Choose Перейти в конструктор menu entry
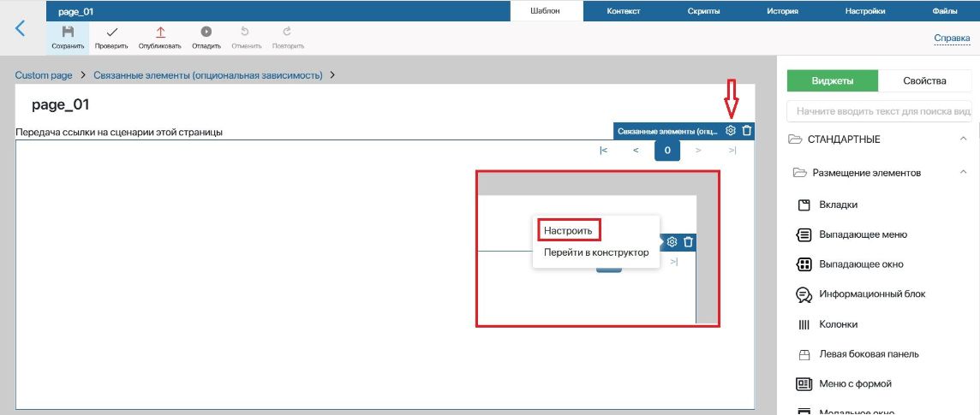Image resolution: width=980 pixels, height=415 pixels. point(595,252)
